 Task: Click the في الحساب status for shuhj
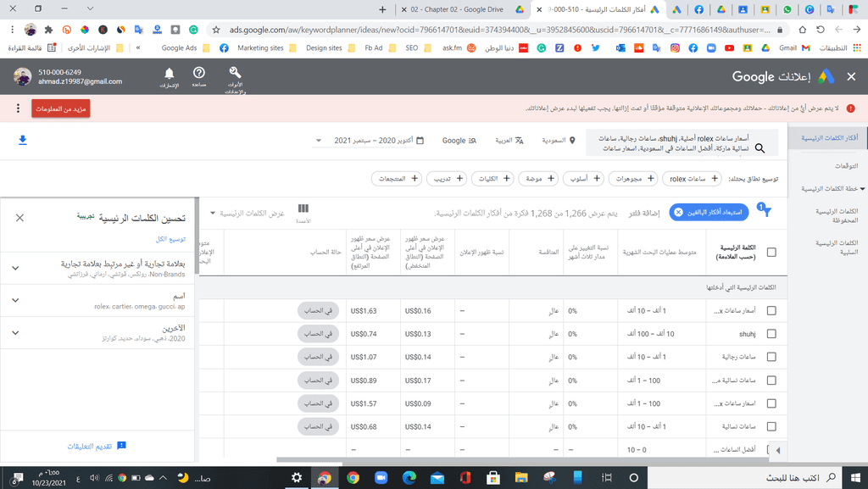(x=319, y=334)
